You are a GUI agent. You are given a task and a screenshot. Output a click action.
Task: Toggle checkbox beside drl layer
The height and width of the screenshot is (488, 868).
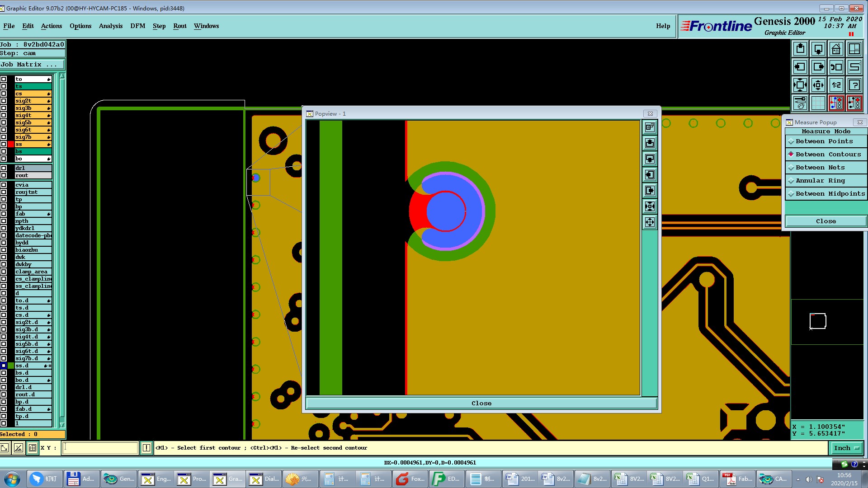[4, 168]
